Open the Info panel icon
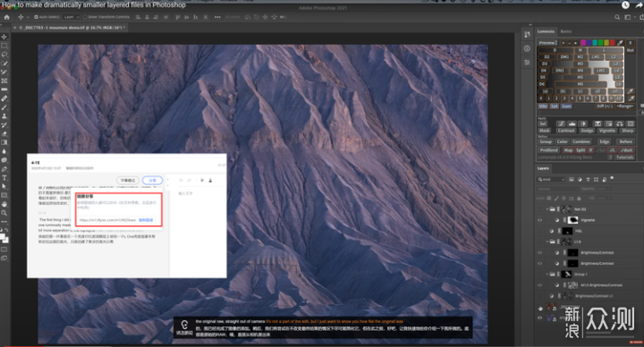The image size is (644, 347). pos(527,48)
